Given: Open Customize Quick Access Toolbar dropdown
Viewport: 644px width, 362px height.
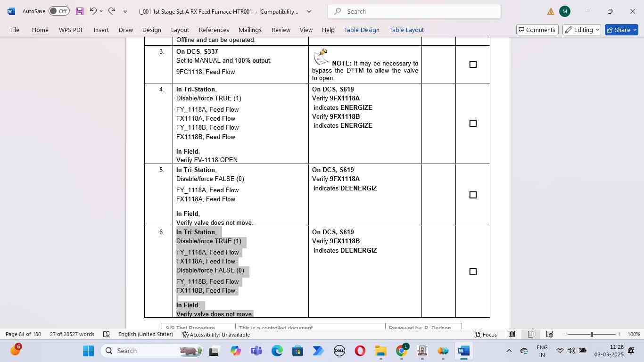Looking at the screenshot, I should point(125,11).
